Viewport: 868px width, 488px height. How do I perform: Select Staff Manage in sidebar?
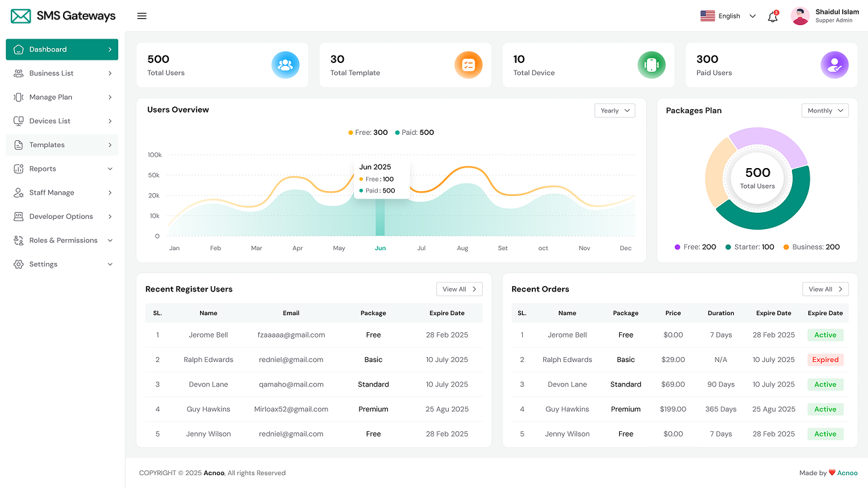62,192
